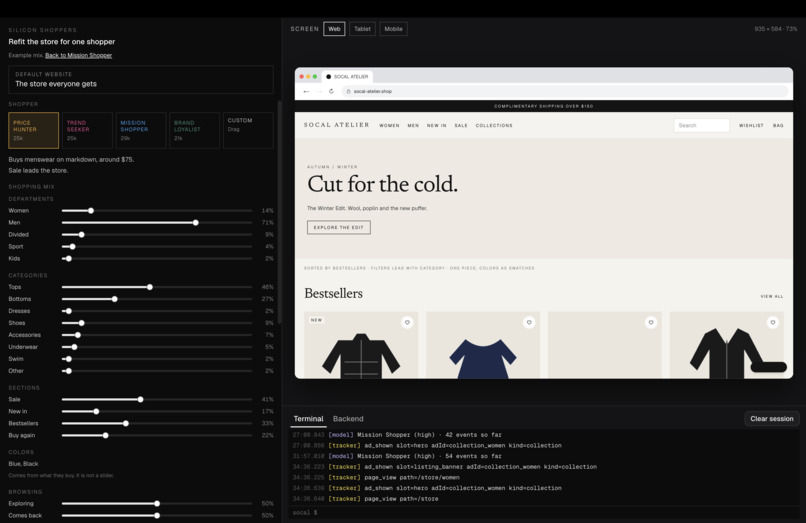
Task: Select the Custom shopper card
Action: (x=248, y=131)
